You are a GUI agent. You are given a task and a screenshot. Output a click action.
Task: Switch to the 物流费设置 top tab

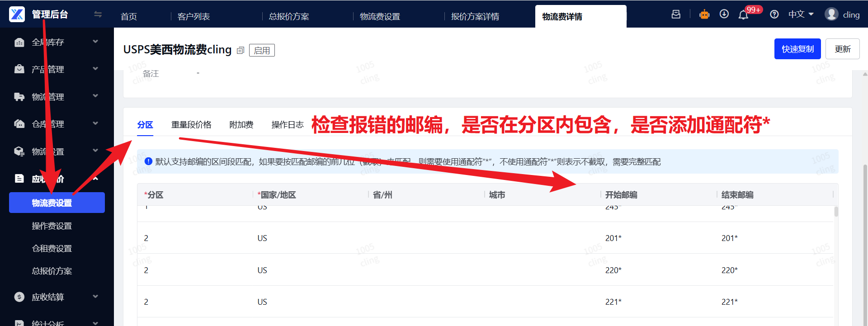pos(380,17)
